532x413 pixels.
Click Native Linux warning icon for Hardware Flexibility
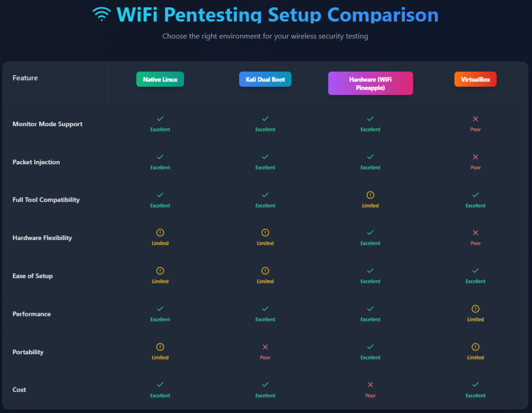point(160,233)
